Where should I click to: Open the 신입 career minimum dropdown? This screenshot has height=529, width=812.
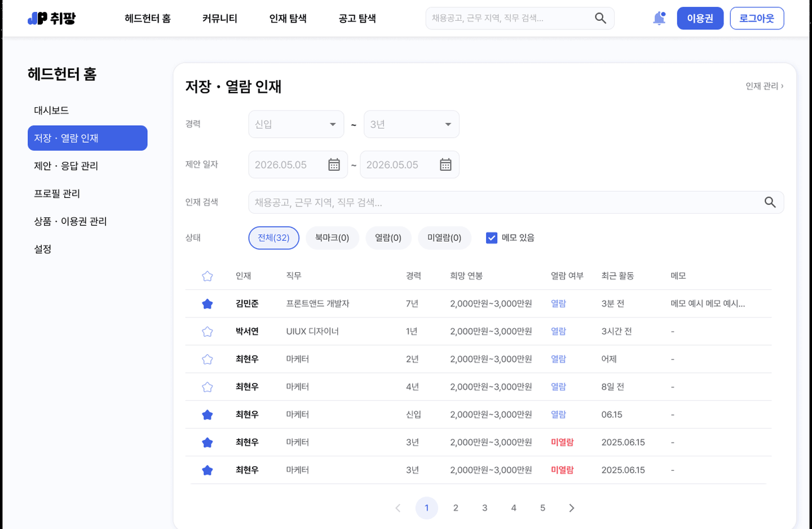pyautogui.click(x=296, y=125)
